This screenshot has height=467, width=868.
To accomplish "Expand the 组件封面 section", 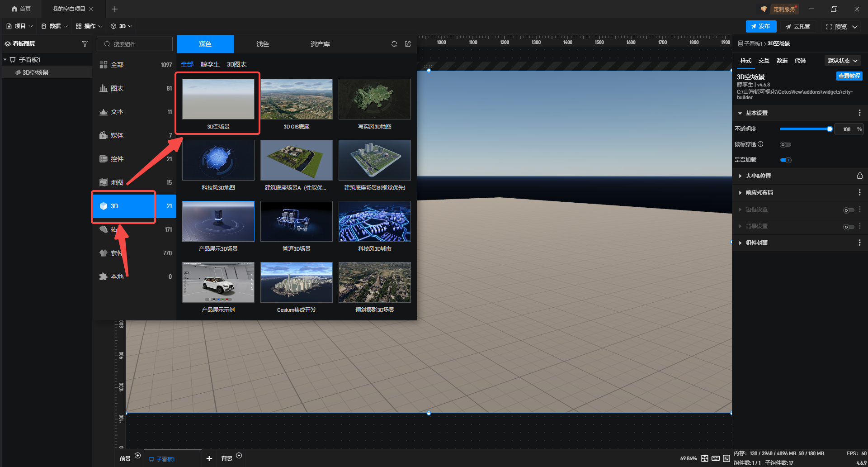I will pos(756,243).
